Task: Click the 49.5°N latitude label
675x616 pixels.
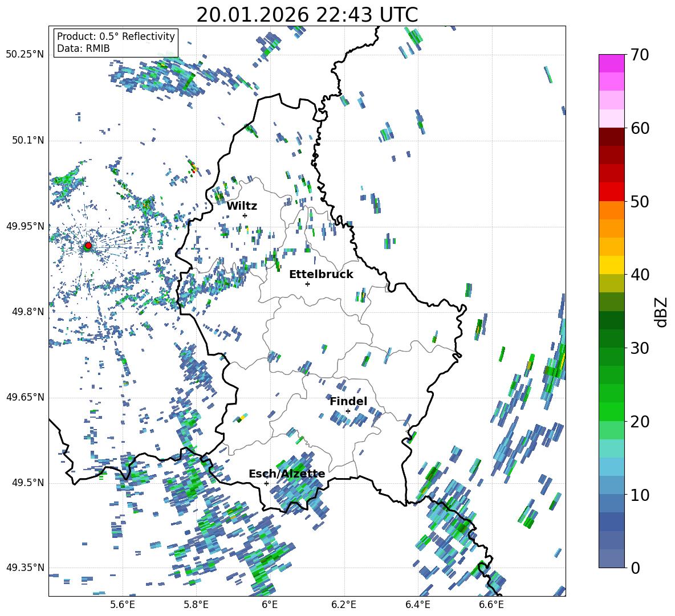Action: (27, 483)
